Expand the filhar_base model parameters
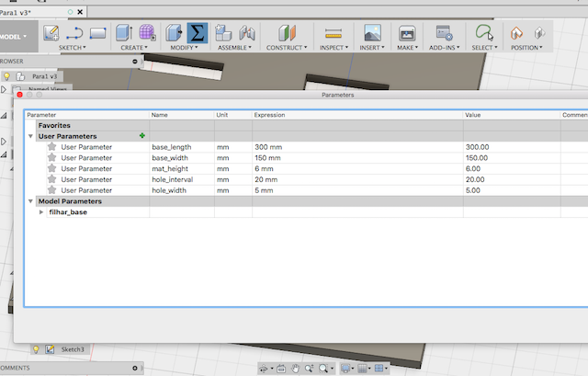The height and width of the screenshot is (376, 588). (x=41, y=212)
